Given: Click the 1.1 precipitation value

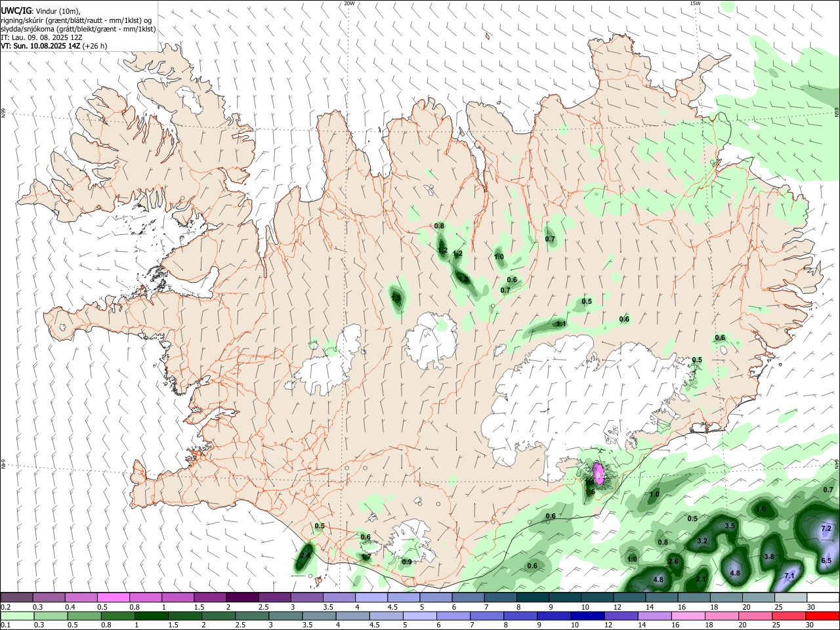Looking at the screenshot, I should click(561, 324).
